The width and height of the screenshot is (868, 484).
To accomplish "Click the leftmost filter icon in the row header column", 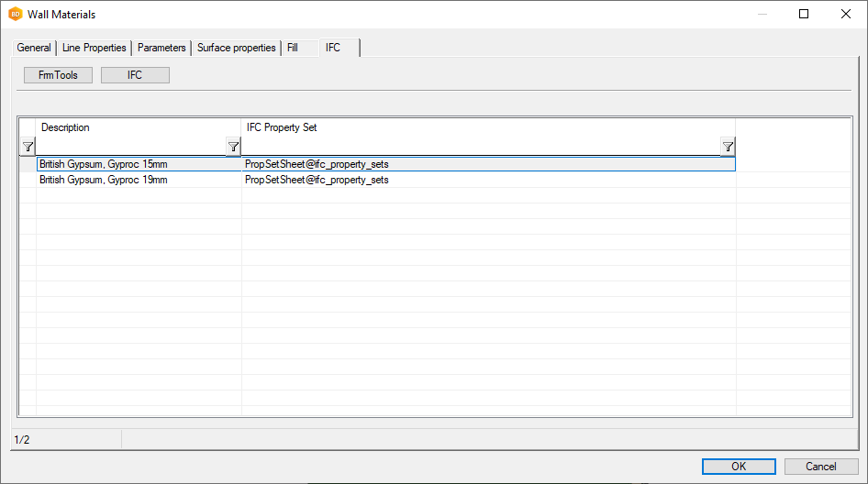I will tap(28, 147).
